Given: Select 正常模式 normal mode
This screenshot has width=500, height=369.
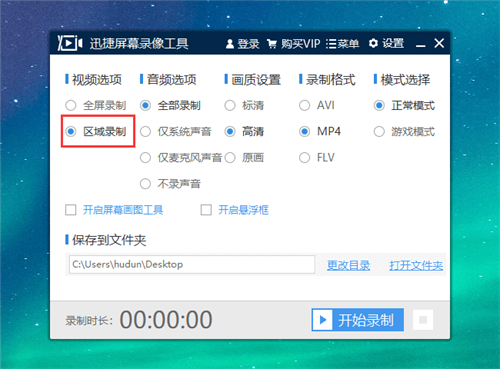Looking at the screenshot, I should pyautogui.click(x=404, y=106).
